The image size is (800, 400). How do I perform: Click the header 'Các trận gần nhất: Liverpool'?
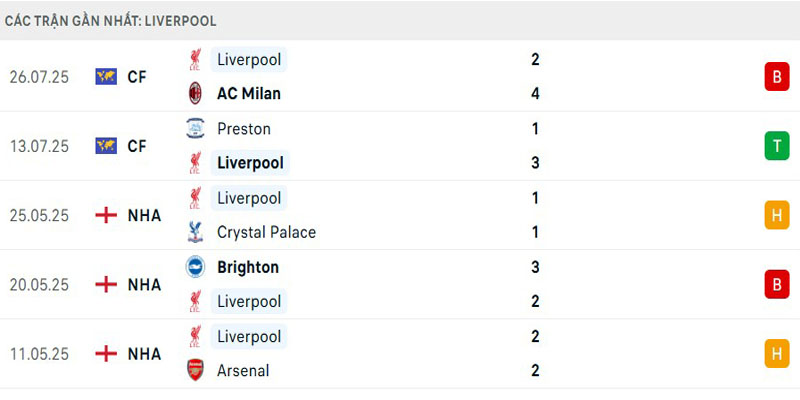(x=111, y=21)
